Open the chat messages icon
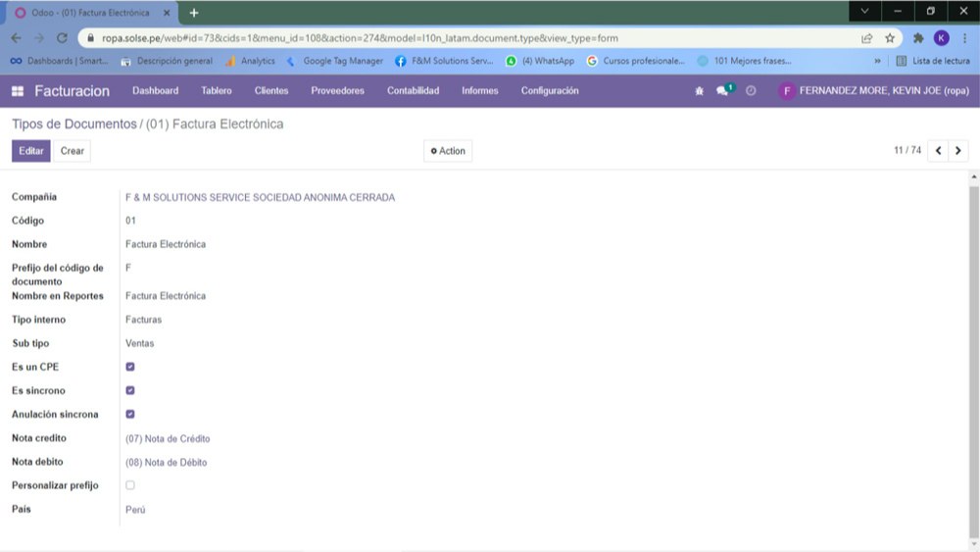The height and width of the screenshot is (552, 980). tap(723, 91)
